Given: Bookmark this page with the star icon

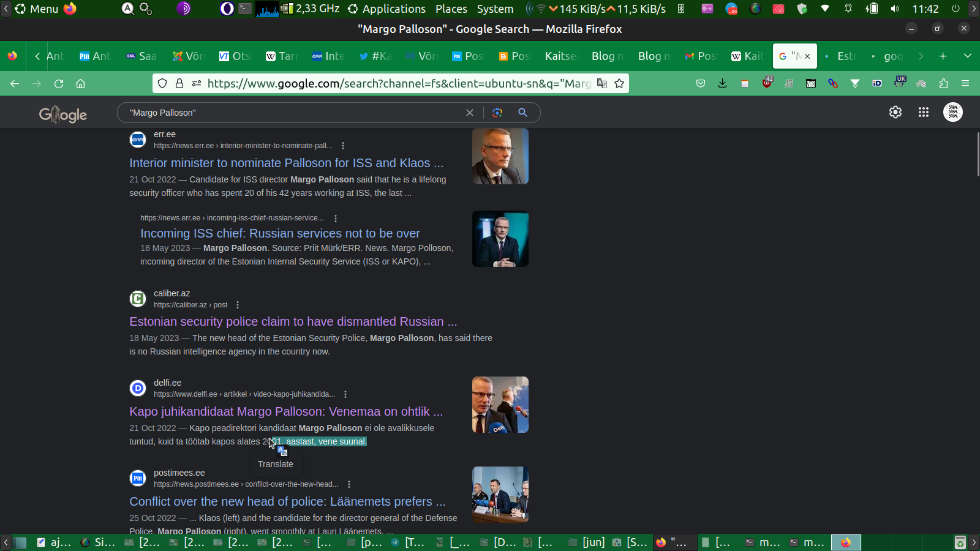Looking at the screenshot, I should 619,84.
